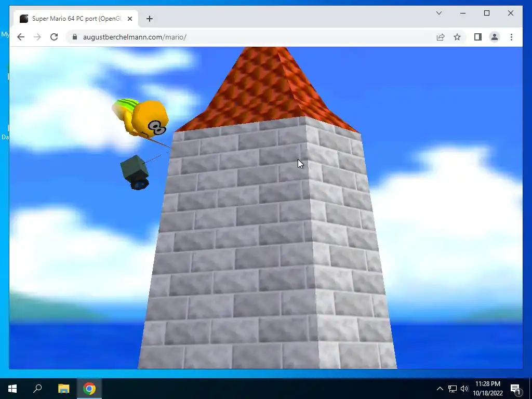Click the Chrome icon in the taskbar
The image size is (532, 399).
(x=89, y=389)
